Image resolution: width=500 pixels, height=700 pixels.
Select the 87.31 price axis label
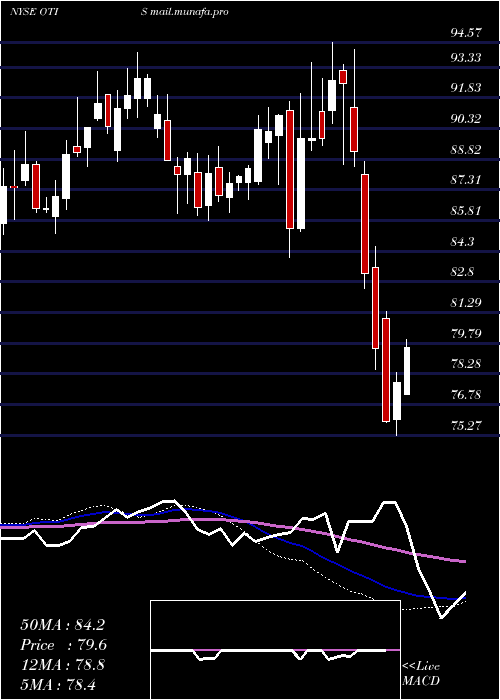[467, 180]
